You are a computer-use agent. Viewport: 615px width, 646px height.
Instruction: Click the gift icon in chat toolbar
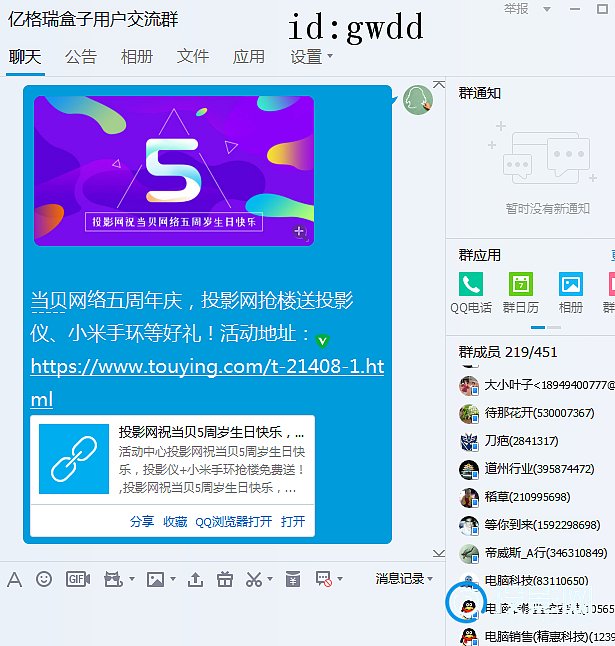pos(225,579)
